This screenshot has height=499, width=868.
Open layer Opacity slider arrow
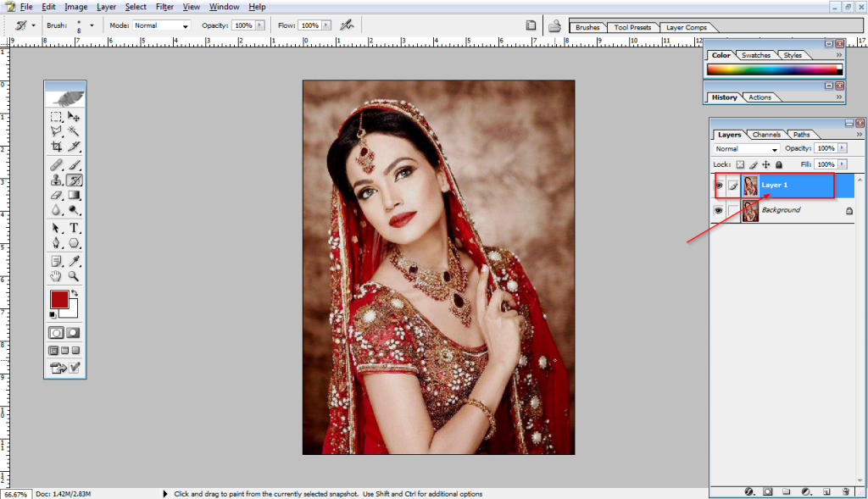(842, 148)
